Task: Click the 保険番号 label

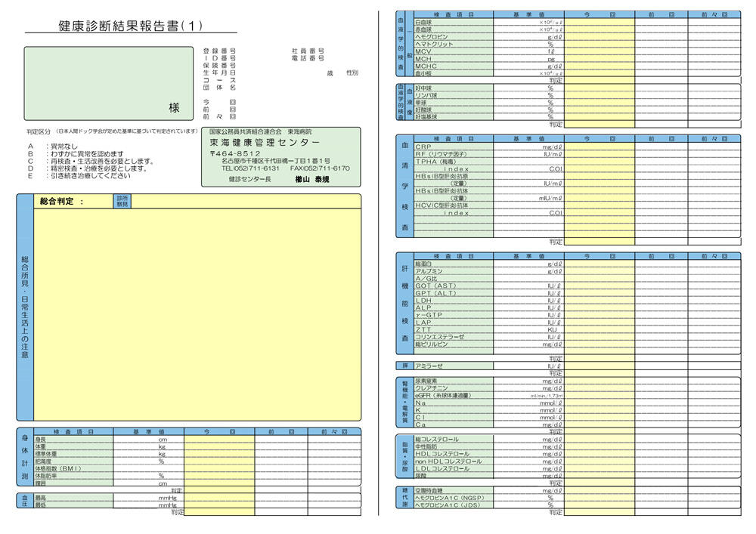Action: [219, 66]
